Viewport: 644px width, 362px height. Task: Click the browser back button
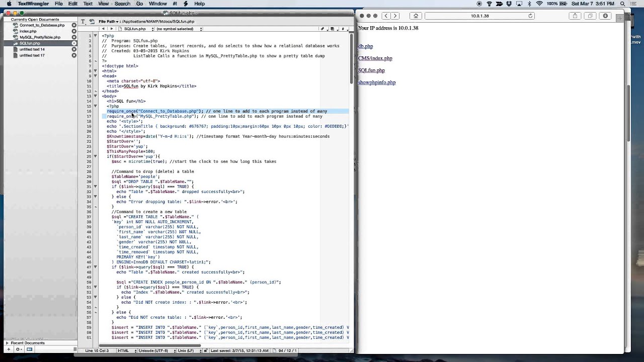pyautogui.click(x=385, y=16)
